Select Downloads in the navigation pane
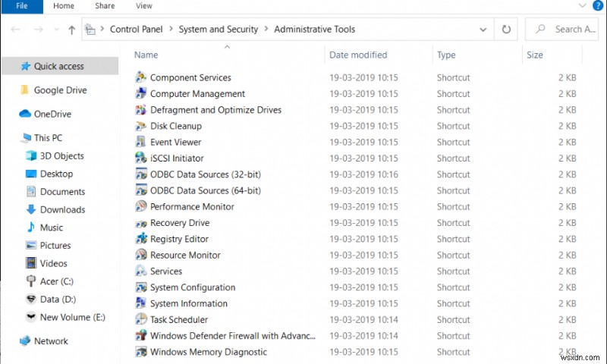Screen dimensions: 607x364 (62, 209)
